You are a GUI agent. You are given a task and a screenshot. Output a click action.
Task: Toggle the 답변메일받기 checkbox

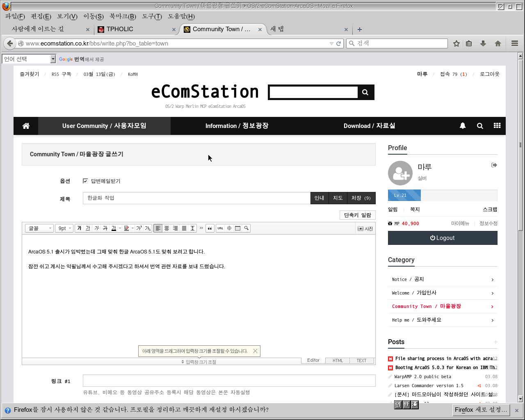[85, 181]
